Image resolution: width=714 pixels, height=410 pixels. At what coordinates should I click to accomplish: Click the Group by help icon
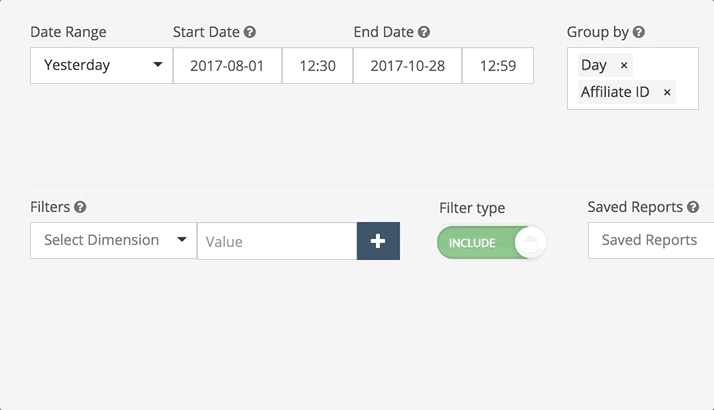(639, 32)
